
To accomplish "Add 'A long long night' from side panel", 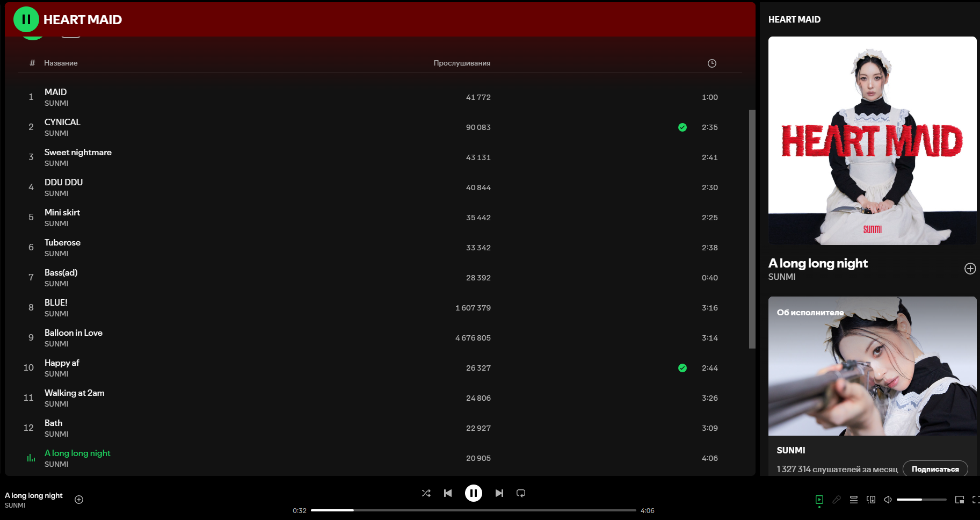I will (x=970, y=269).
